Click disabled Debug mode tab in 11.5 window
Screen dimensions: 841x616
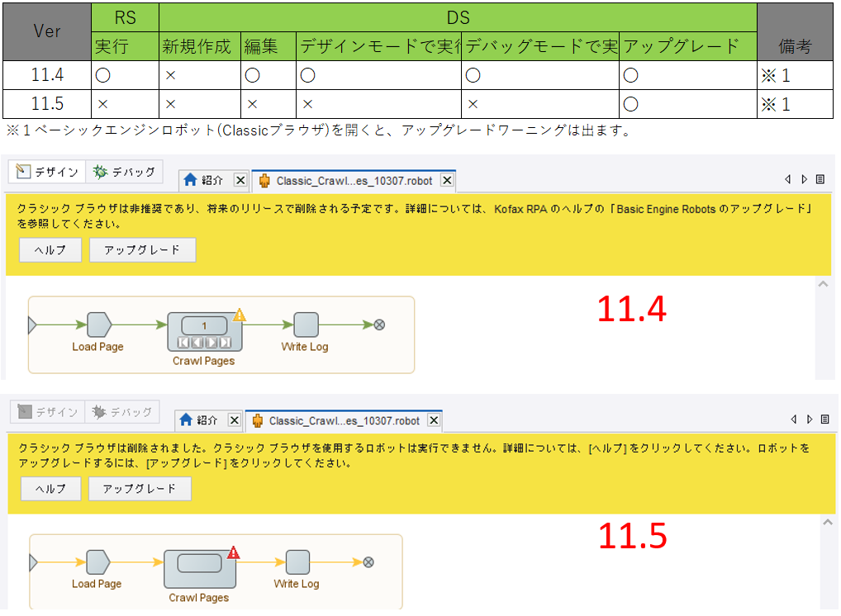[x=122, y=412]
